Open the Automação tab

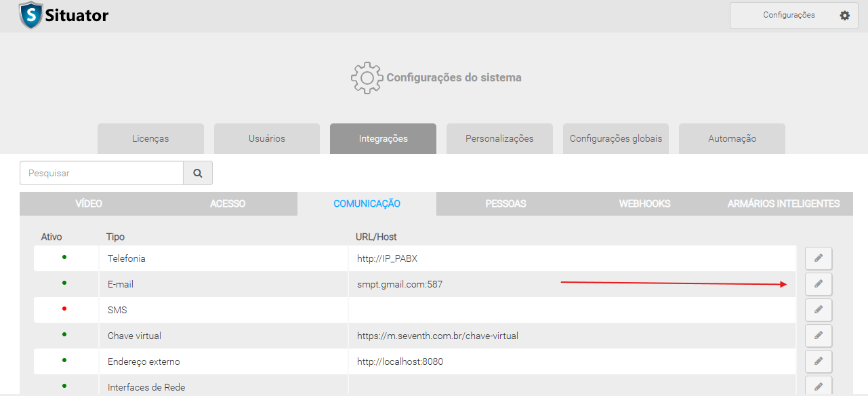[x=732, y=138]
